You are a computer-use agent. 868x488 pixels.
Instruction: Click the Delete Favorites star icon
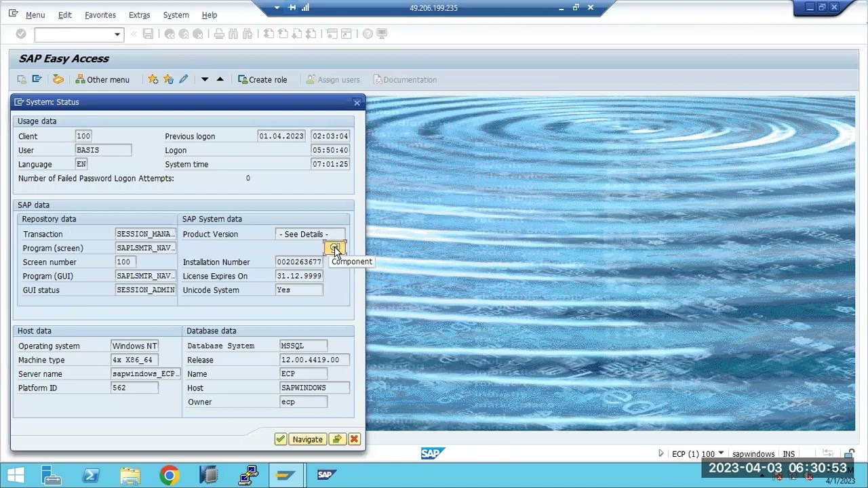click(x=168, y=79)
